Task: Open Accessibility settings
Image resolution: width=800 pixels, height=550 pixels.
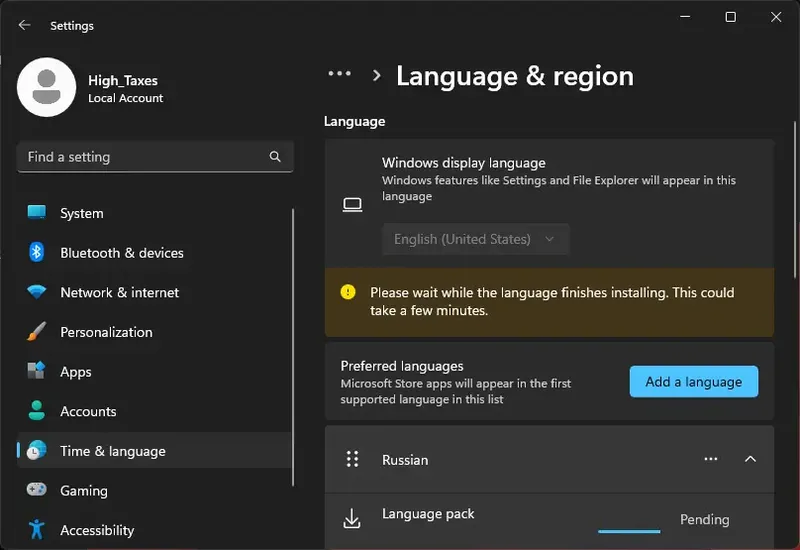Action: tap(155, 530)
